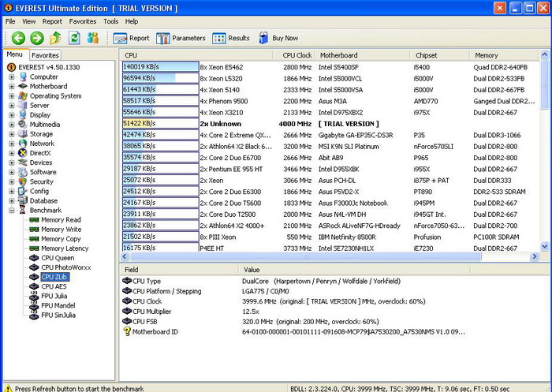Open the Report toolbar button

pos(132,38)
